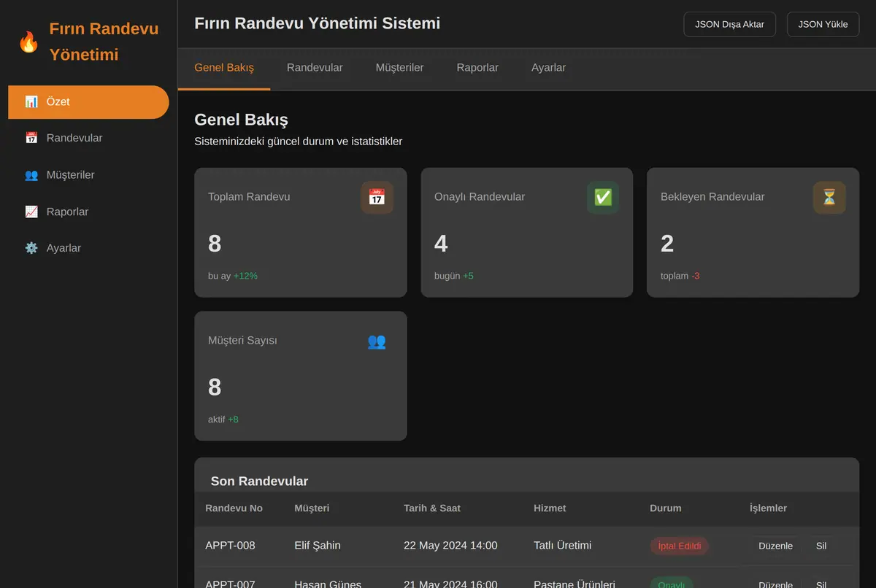
Task: Click the checkmark icon on Onaylı Randevular card
Action: (603, 197)
